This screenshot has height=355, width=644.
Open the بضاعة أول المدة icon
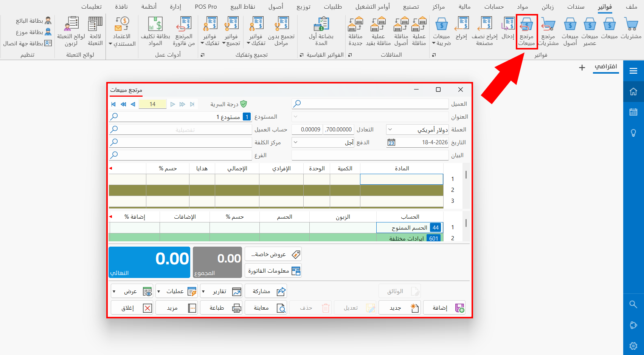(321, 32)
